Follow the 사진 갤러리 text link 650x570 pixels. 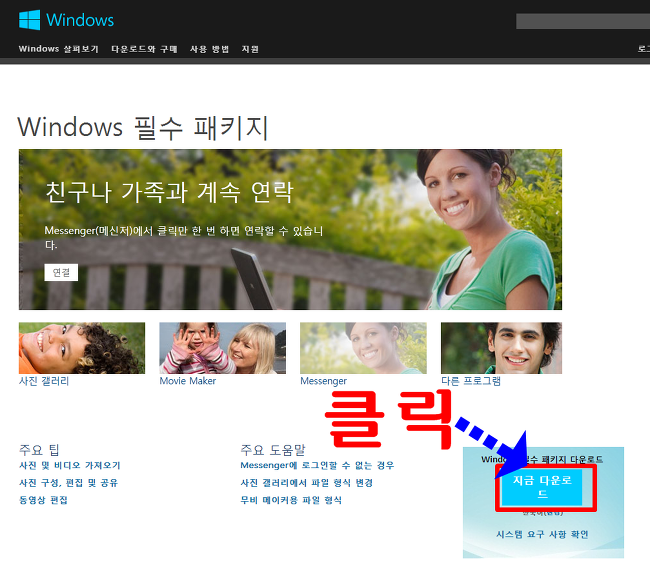[44, 381]
